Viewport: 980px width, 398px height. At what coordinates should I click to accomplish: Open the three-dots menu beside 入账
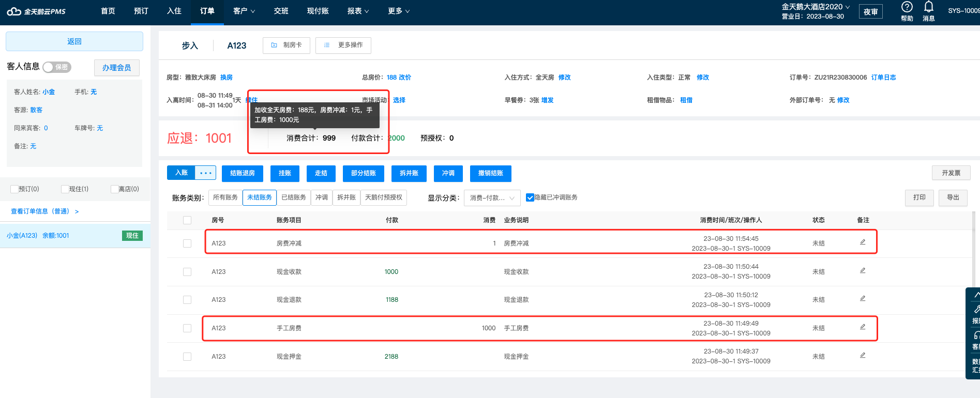[206, 173]
